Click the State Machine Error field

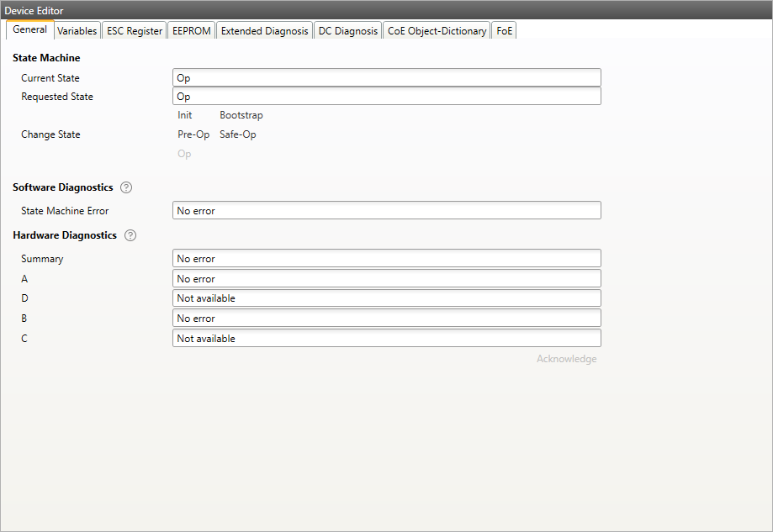(x=386, y=211)
